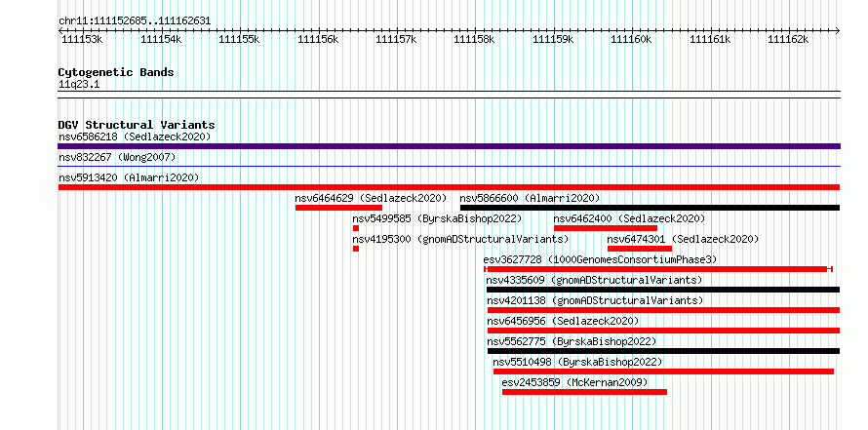Click the ruler's right end arrow

point(838,30)
